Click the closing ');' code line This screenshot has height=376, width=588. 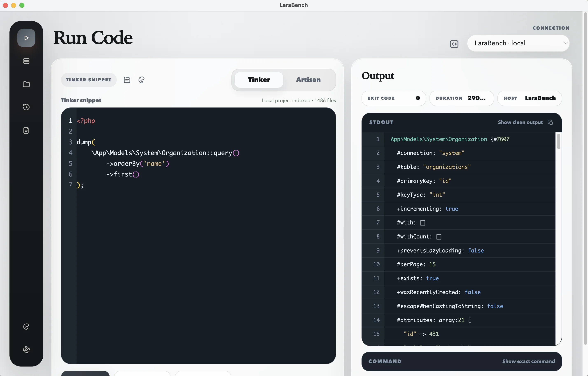pos(80,185)
